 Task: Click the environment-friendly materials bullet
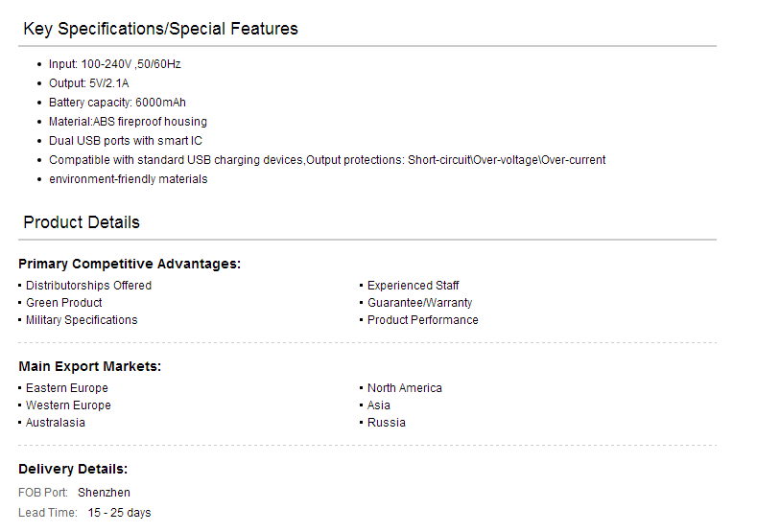[x=129, y=179]
